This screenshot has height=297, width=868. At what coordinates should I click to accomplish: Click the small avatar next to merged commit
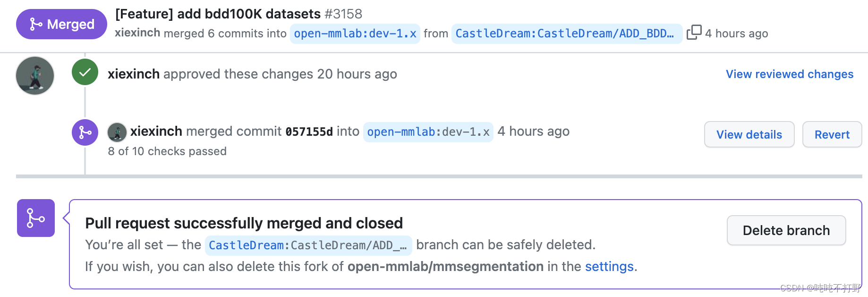pos(117,132)
